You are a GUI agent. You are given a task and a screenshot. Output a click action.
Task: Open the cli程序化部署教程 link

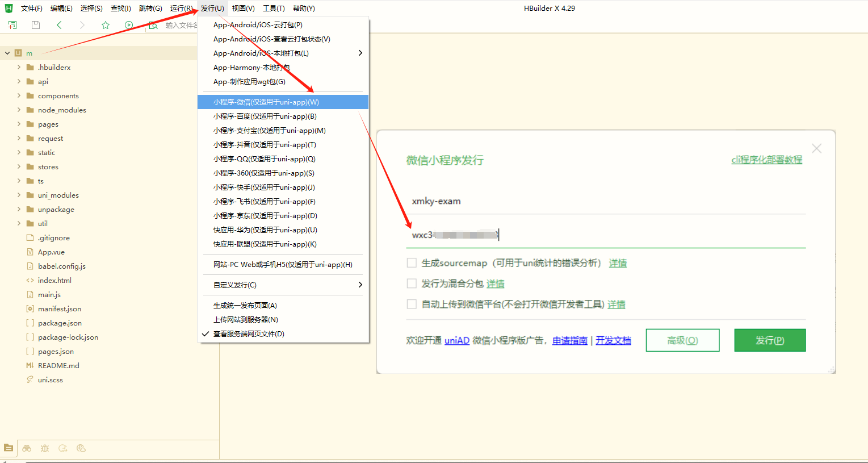pyautogui.click(x=766, y=160)
